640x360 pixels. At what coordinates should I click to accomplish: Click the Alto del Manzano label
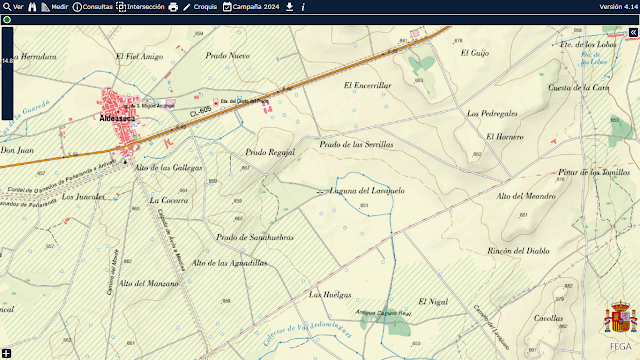pyautogui.click(x=149, y=283)
